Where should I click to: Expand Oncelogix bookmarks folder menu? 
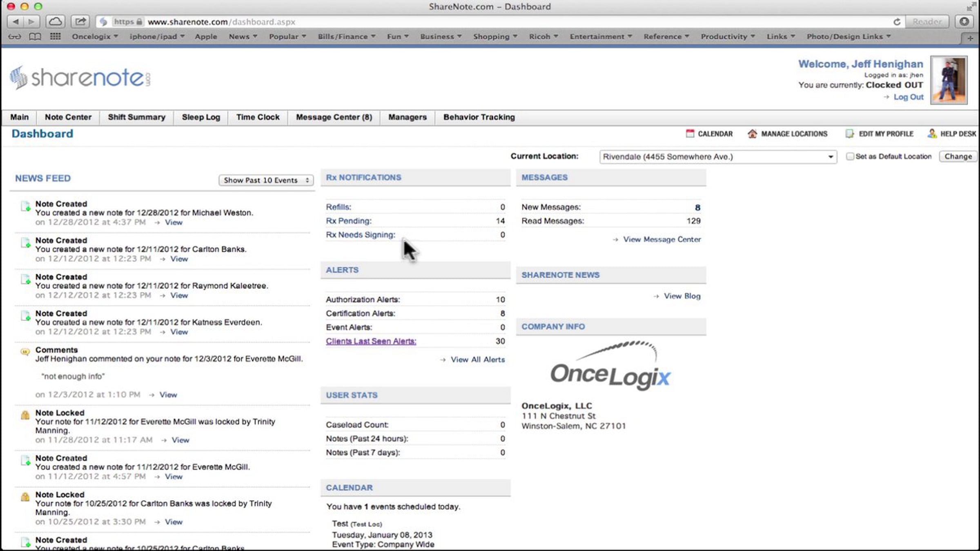pos(95,37)
